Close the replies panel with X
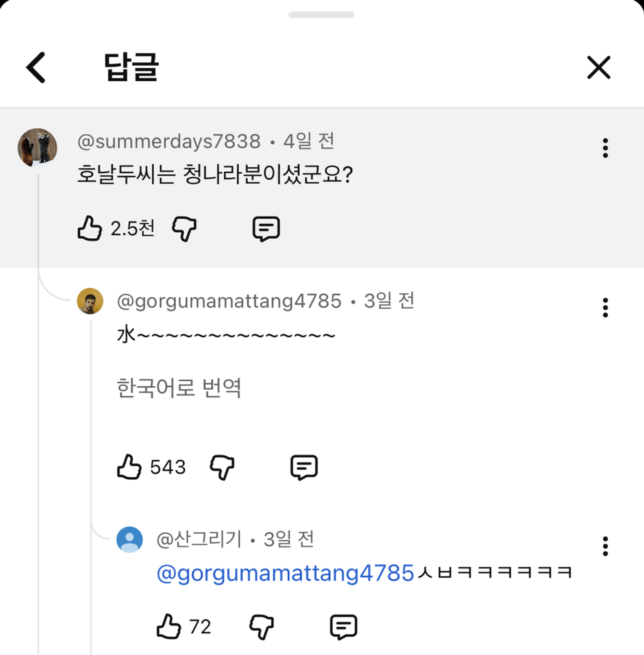The image size is (644, 655). pos(598,68)
